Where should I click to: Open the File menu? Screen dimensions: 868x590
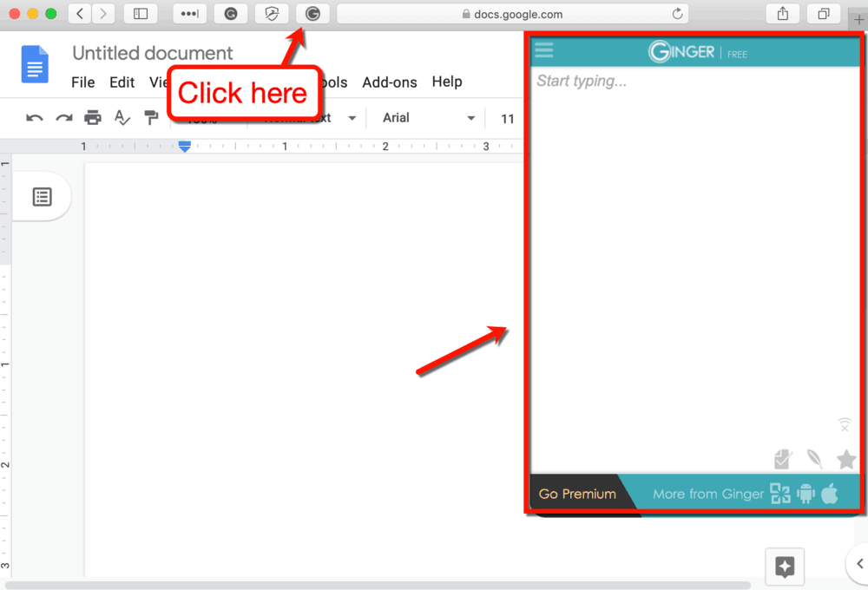83,82
